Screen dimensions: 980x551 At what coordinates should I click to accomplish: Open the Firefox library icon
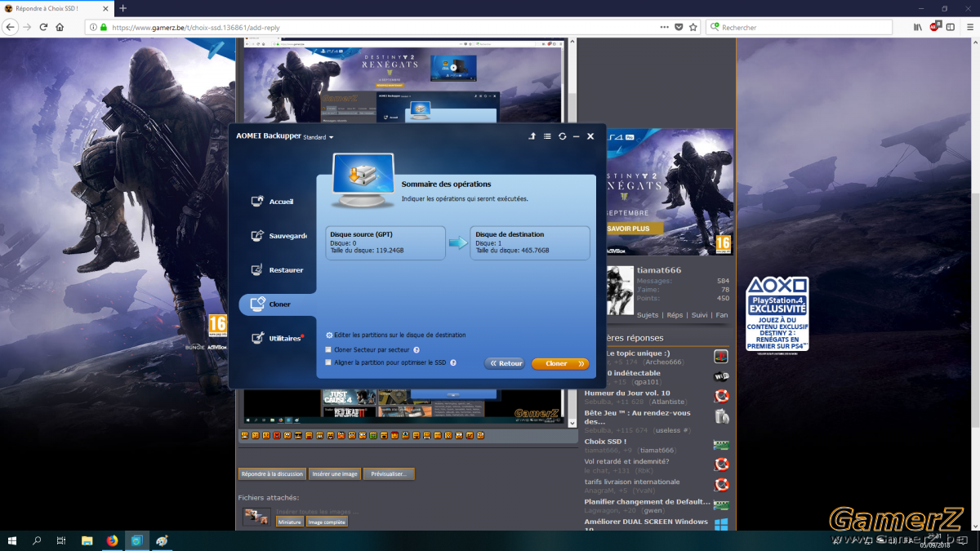click(918, 27)
